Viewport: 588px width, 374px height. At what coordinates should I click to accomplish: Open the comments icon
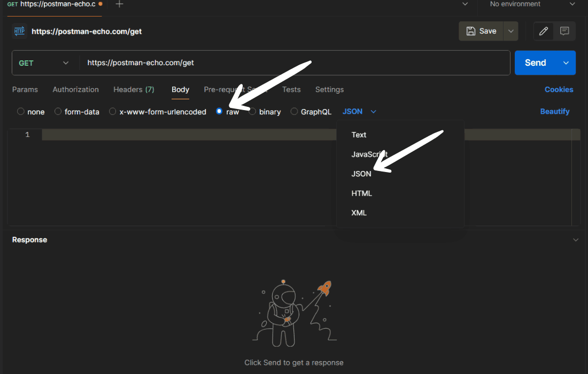pos(564,31)
